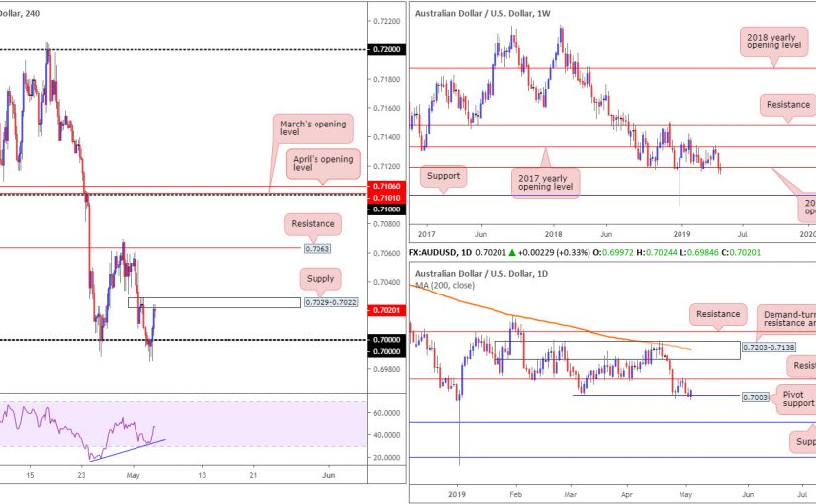
Task: Click the black 0.70000 price level tag
Action: [x=385, y=339]
